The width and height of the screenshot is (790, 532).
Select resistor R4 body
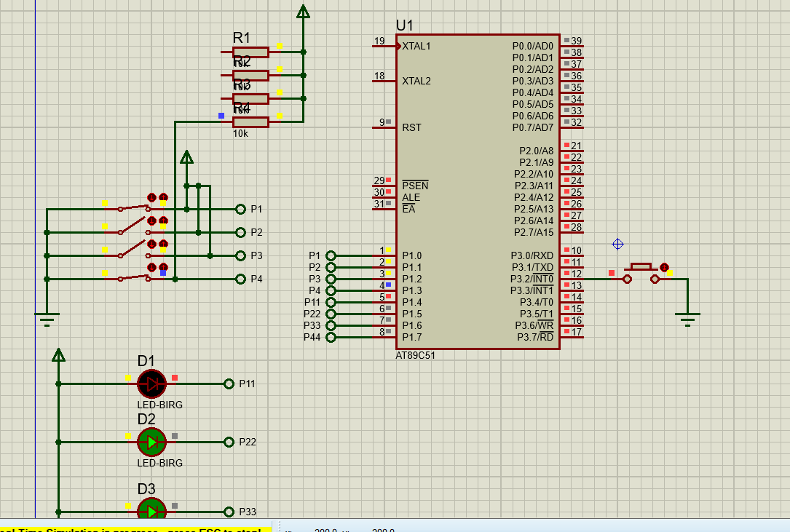click(x=250, y=122)
